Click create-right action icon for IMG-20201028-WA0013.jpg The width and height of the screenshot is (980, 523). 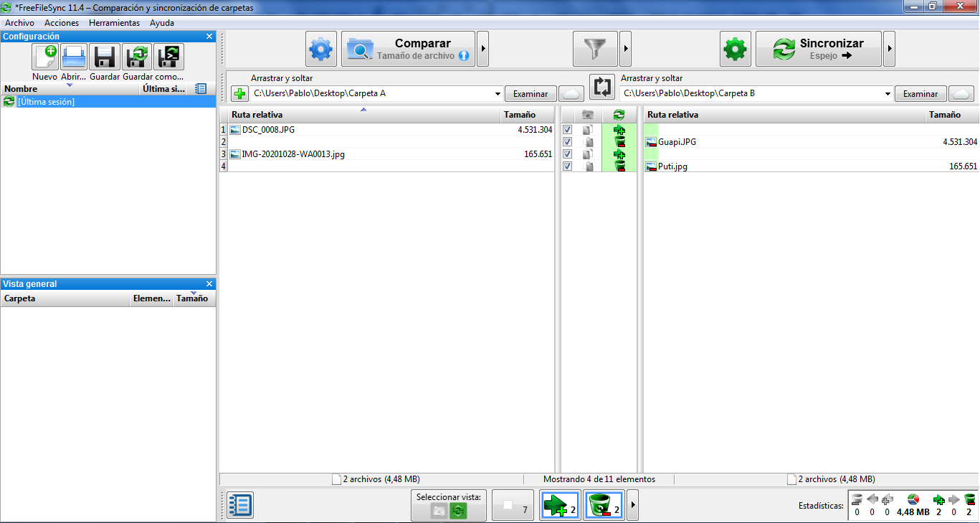[619, 154]
